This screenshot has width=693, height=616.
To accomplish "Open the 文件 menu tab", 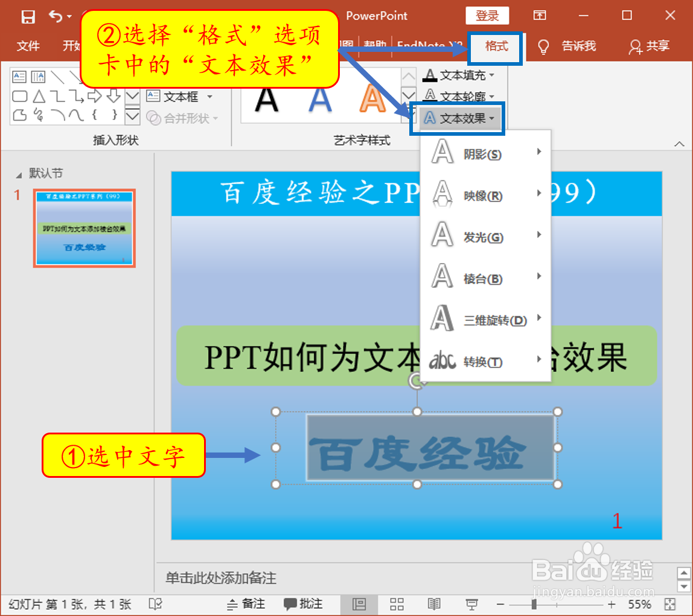I will coord(28,45).
